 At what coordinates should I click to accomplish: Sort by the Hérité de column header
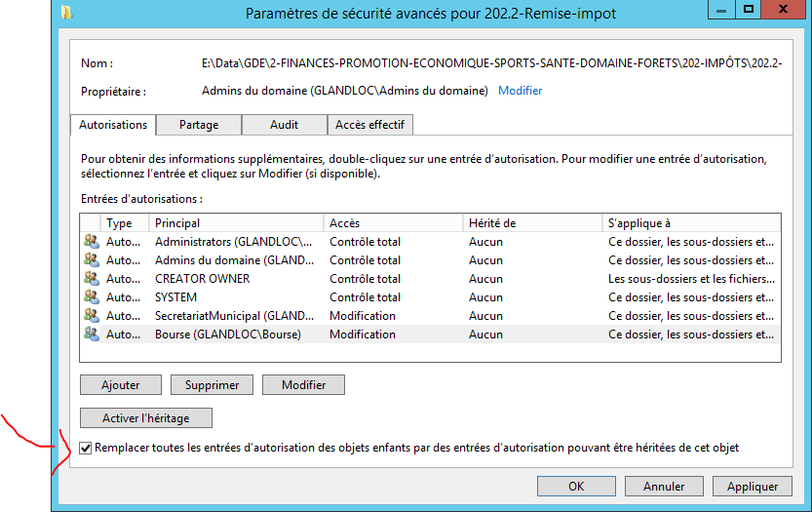point(530,223)
